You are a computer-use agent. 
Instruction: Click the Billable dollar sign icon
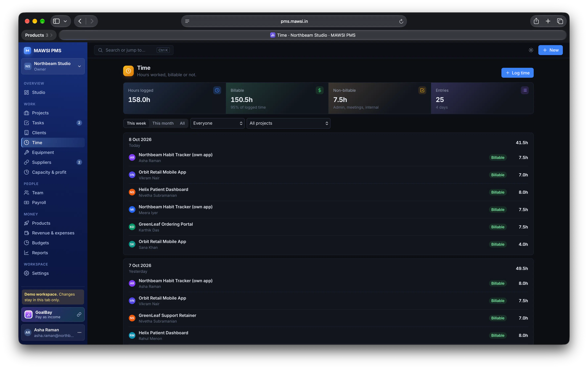pos(319,90)
